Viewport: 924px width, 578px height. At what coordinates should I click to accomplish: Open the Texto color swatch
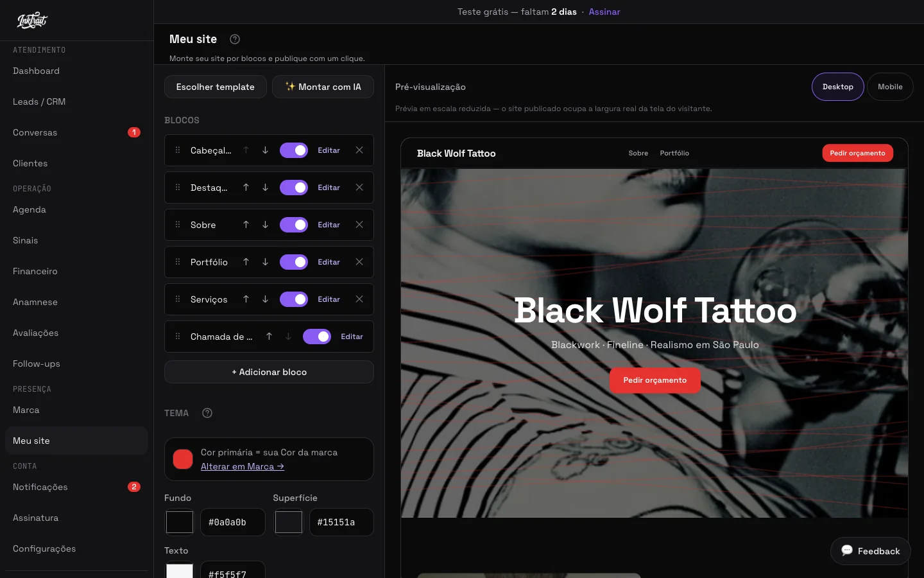180,570
